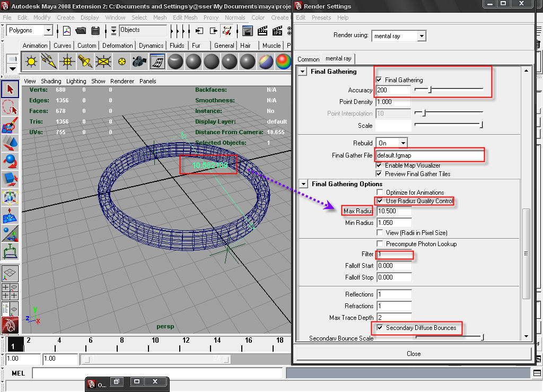Switch to single perspective view layout

pyautogui.click(x=10, y=273)
